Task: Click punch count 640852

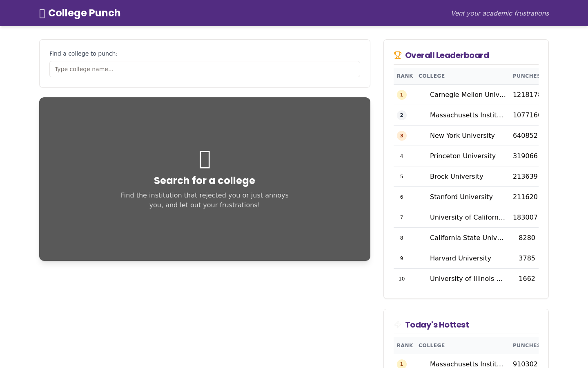Action: (525, 136)
